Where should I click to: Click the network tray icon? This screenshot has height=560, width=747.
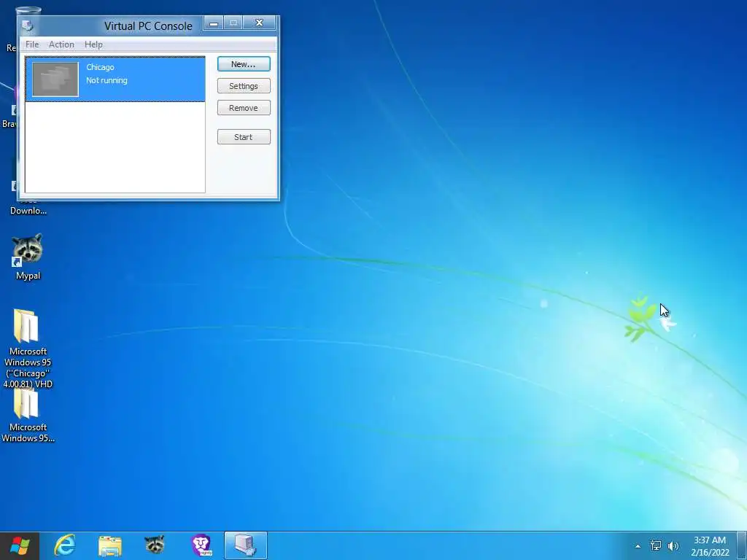(x=656, y=545)
